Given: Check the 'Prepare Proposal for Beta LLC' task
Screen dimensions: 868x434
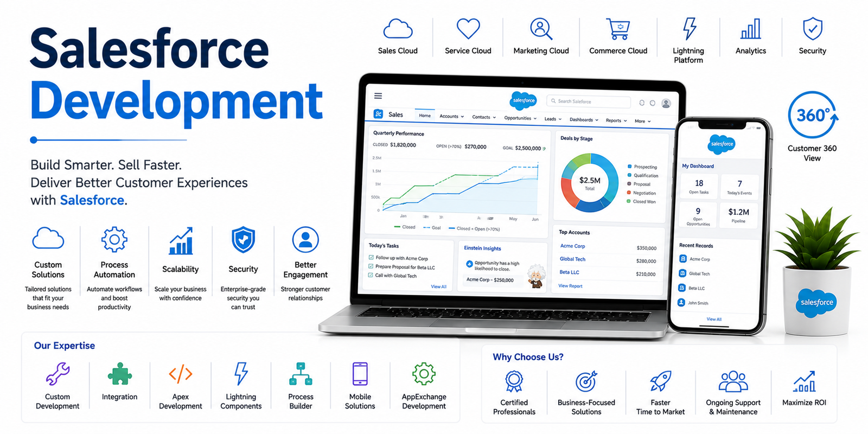Looking at the screenshot, I should (x=371, y=266).
